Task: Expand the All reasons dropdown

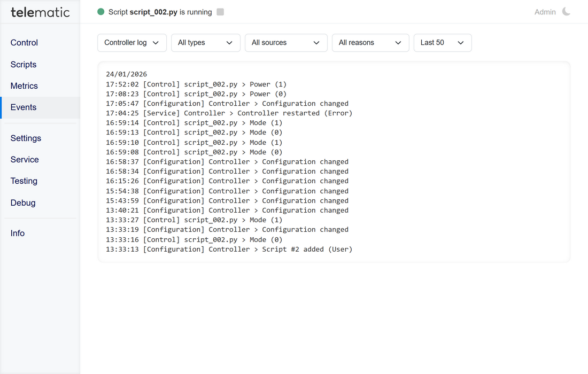Action: [370, 43]
